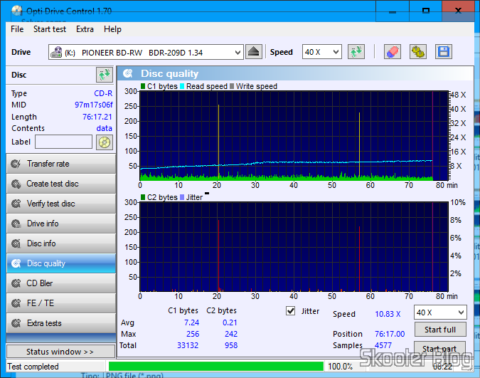Click the disc label icon beside Label field

[x=104, y=142]
